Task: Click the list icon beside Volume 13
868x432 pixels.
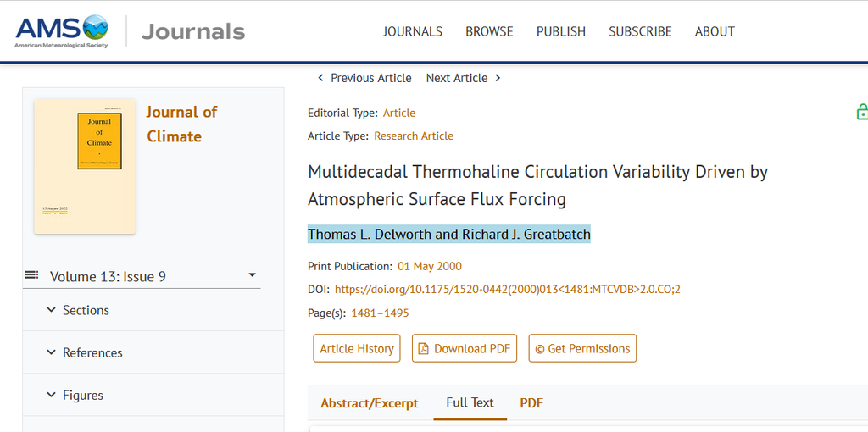Action: [31, 274]
